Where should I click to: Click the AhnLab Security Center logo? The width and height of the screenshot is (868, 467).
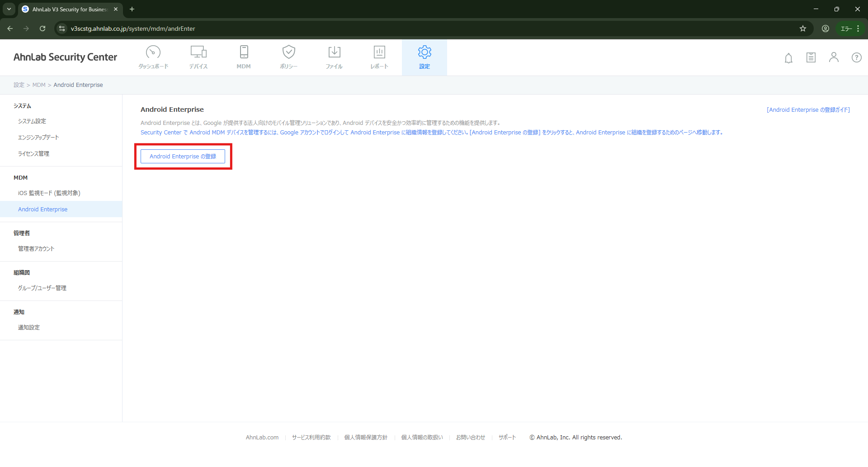65,57
